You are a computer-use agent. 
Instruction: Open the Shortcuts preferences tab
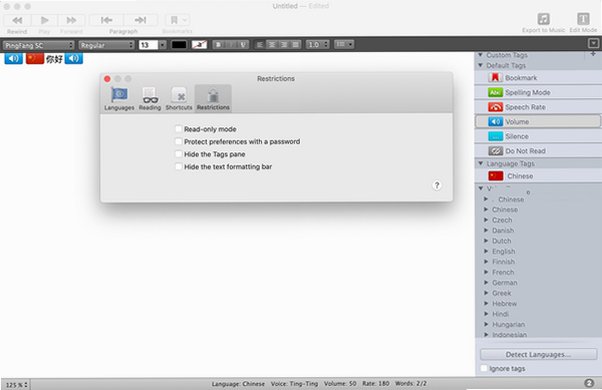(179, 99)
